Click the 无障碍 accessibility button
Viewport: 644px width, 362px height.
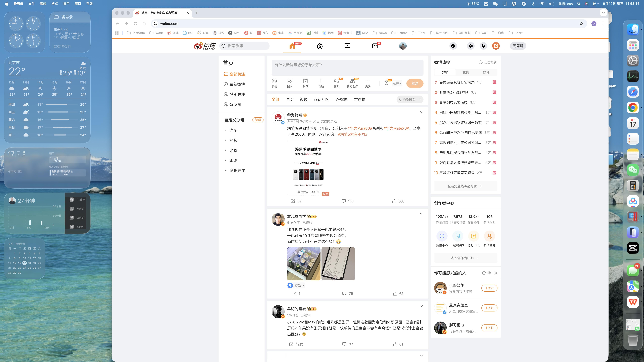point(518,46)
